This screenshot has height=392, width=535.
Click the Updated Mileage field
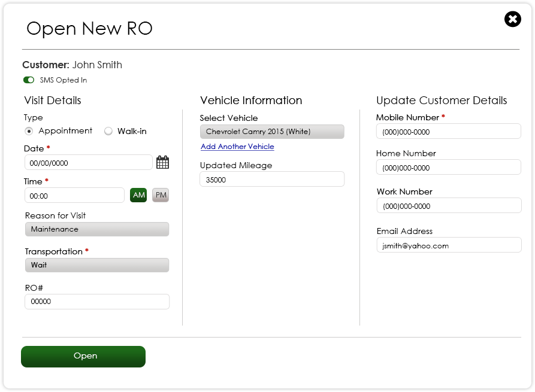click(x=272, y=179)
